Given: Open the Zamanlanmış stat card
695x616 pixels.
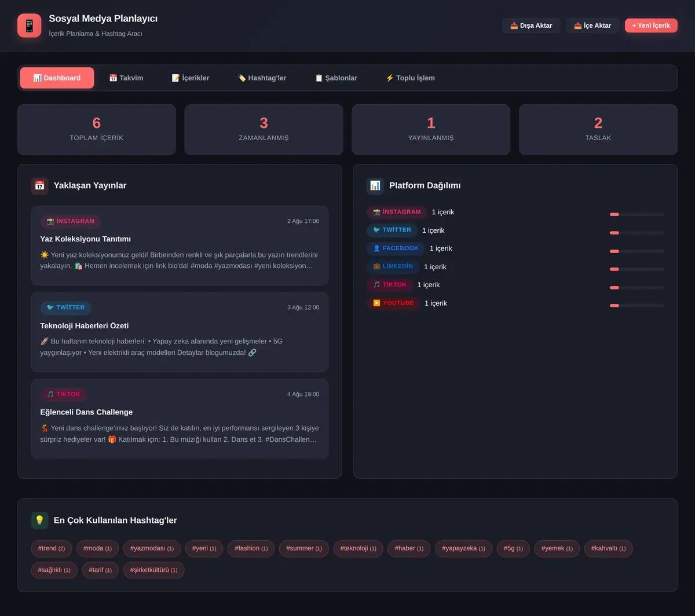Looking at the screenshot, I should click(x=264, y=130).
